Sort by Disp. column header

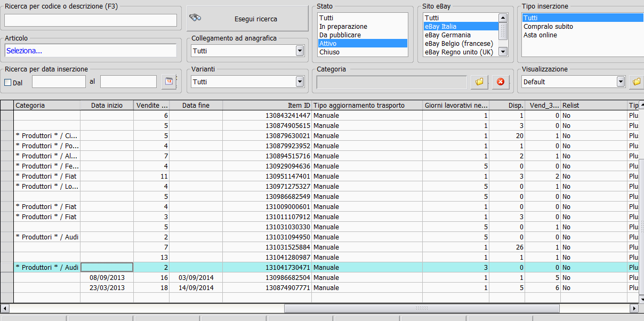507,106
